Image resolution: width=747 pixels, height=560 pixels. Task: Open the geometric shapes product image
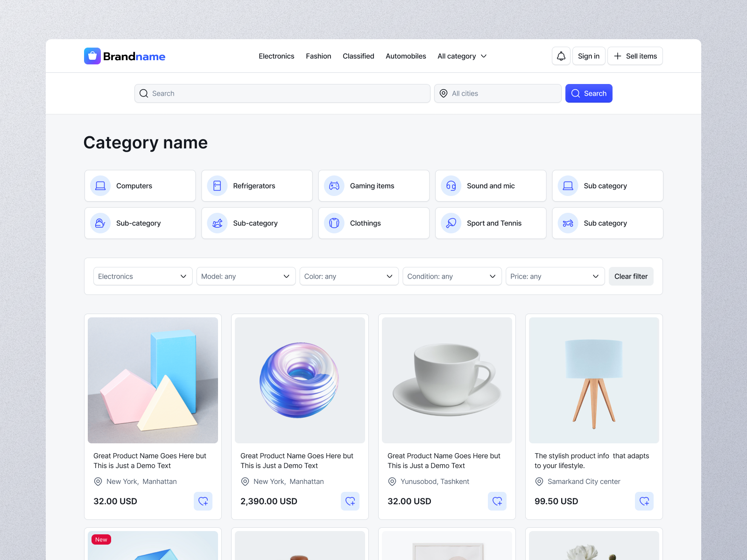coord(153,380)
